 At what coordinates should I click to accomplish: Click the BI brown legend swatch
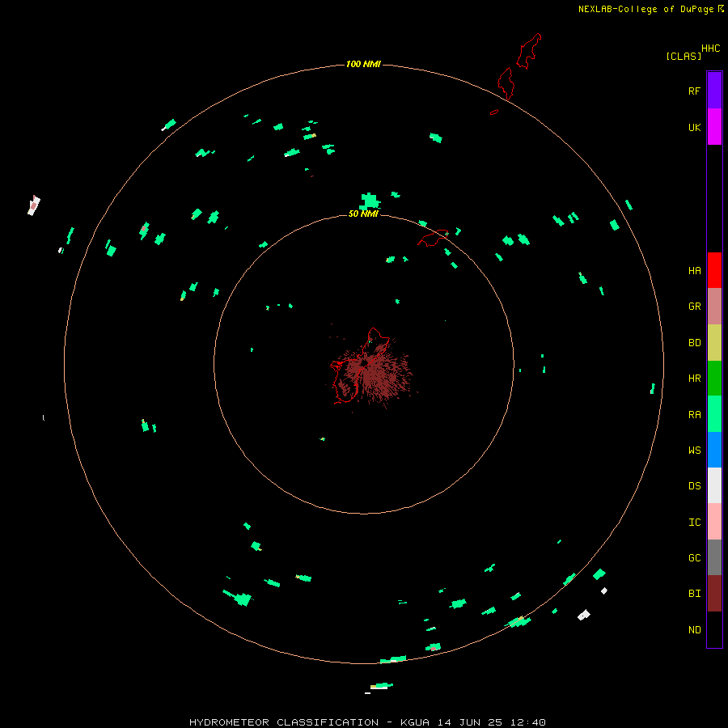pyautogui.click(x=714, y=594)
